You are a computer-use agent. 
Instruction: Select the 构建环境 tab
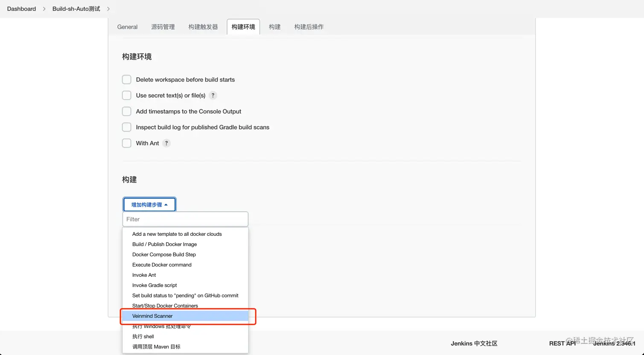(x=243, y=27)
